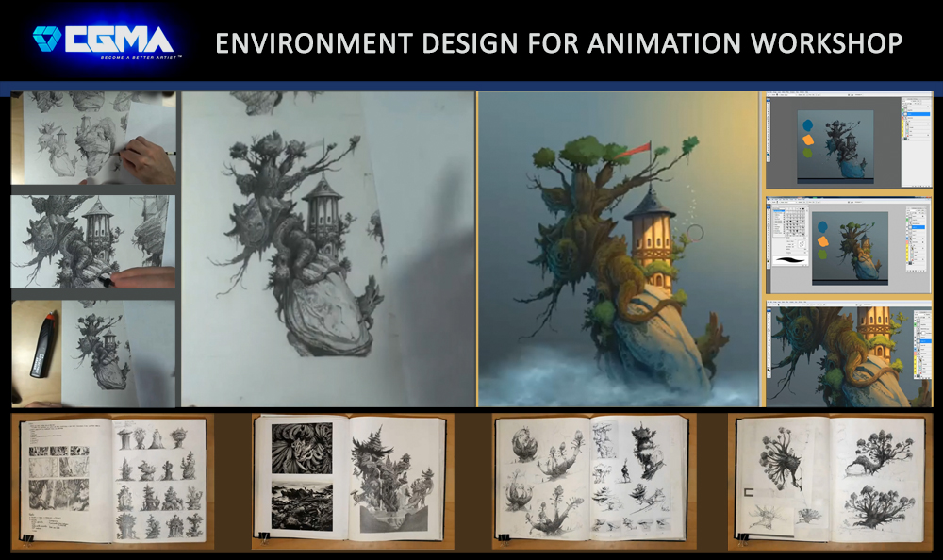Open the video frame showing marker on tower sketch

click(x=93, y=241)
